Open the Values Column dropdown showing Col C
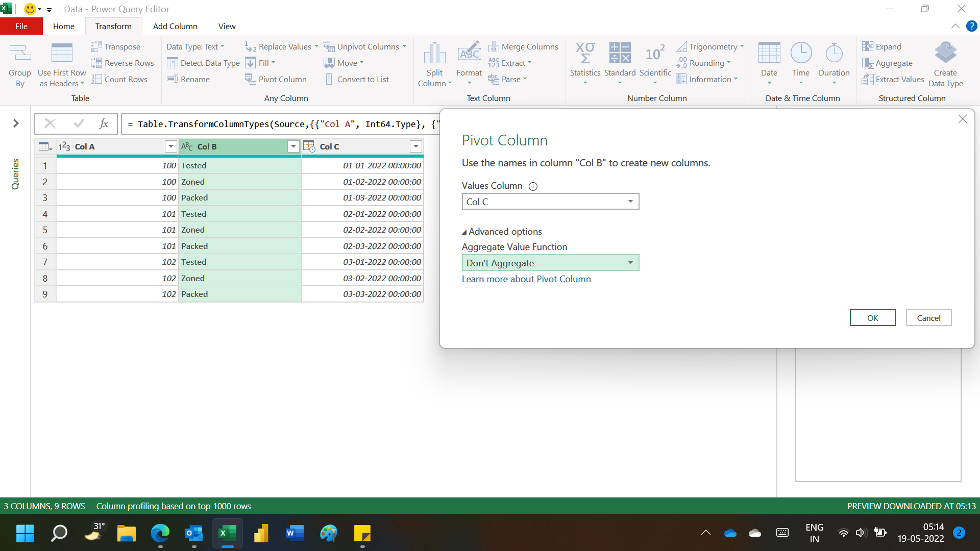The height and width of the screenshot is (551, 980). tap(550, 202)
